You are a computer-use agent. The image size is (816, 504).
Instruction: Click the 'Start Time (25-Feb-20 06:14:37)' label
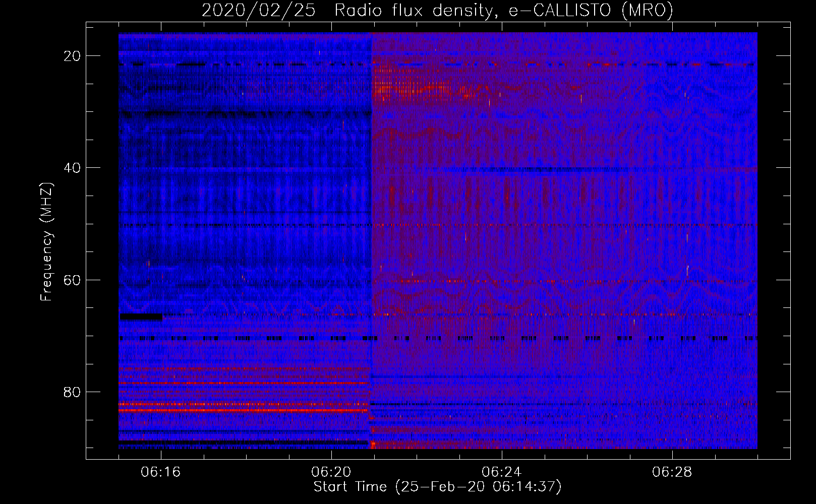pyautogui.click(x=437, y=487)
